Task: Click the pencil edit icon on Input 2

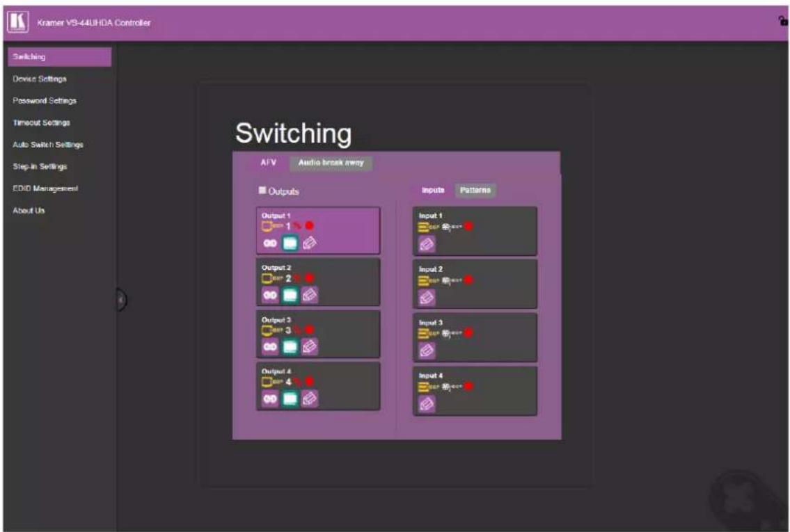Action: (x=427, y=298)
